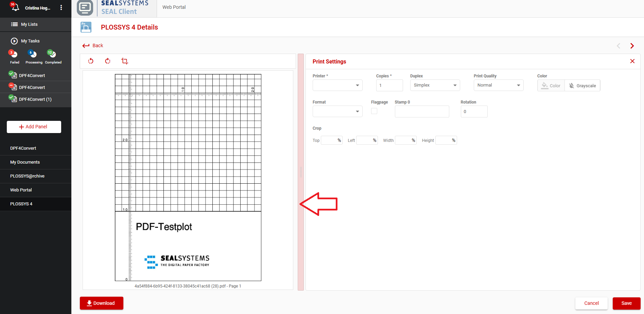The width and height of the screenshot is (644, 314).
Task: Open the Printer dropdown
Action: pos(337,85)
